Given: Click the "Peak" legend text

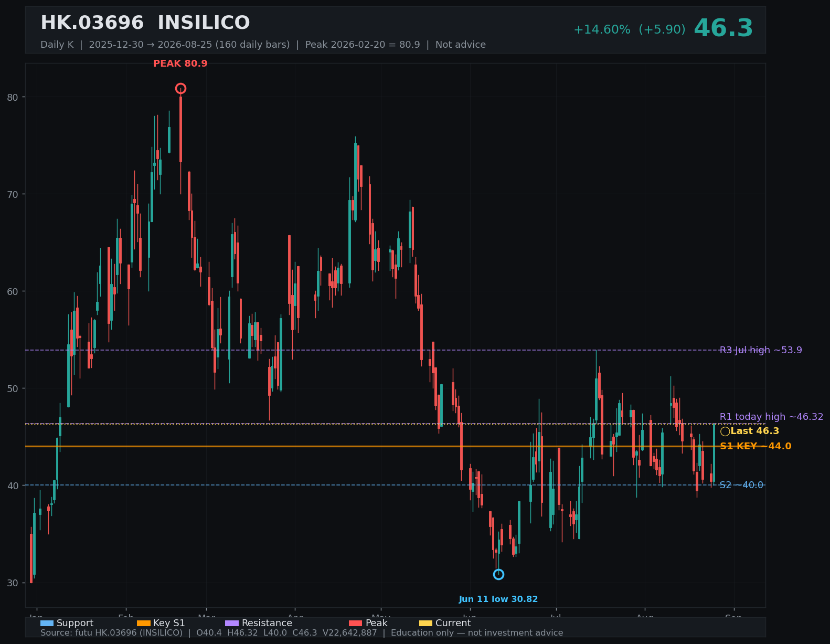Looking at the screenshot, I should pos(376,623).
